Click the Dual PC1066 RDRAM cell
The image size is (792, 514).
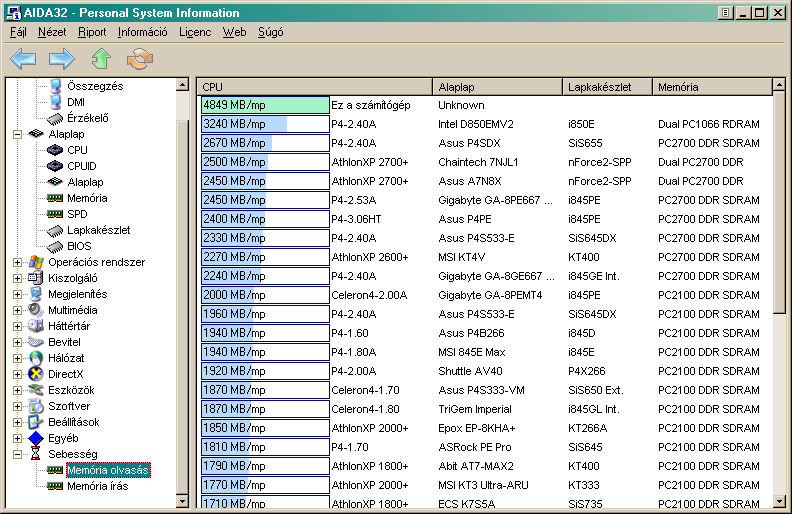coord(709,124)
